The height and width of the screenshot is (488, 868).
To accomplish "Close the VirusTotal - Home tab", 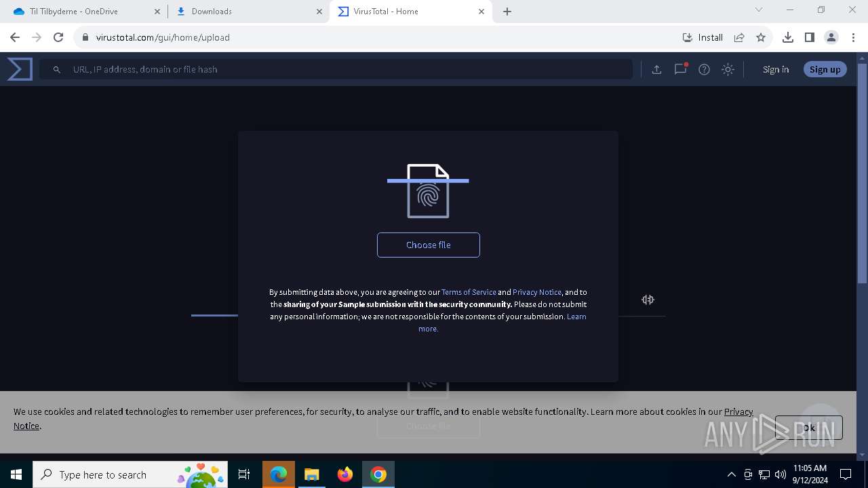I will 481,12.
